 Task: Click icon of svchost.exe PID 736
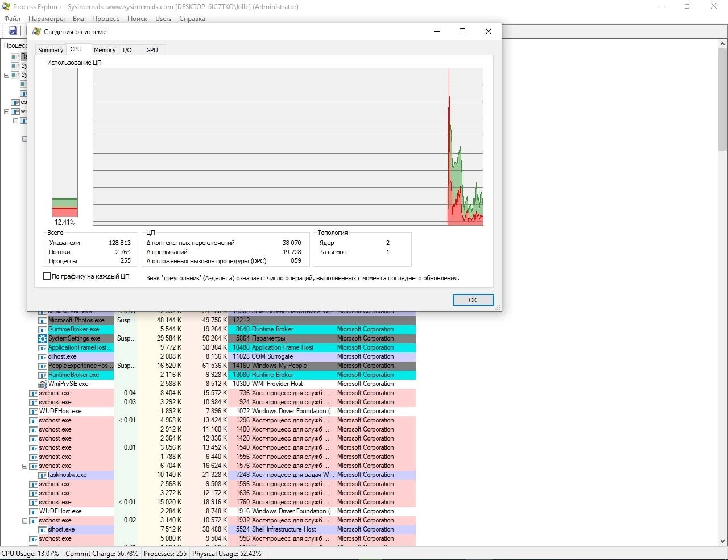pyautogui.click(x=34, y=393)
